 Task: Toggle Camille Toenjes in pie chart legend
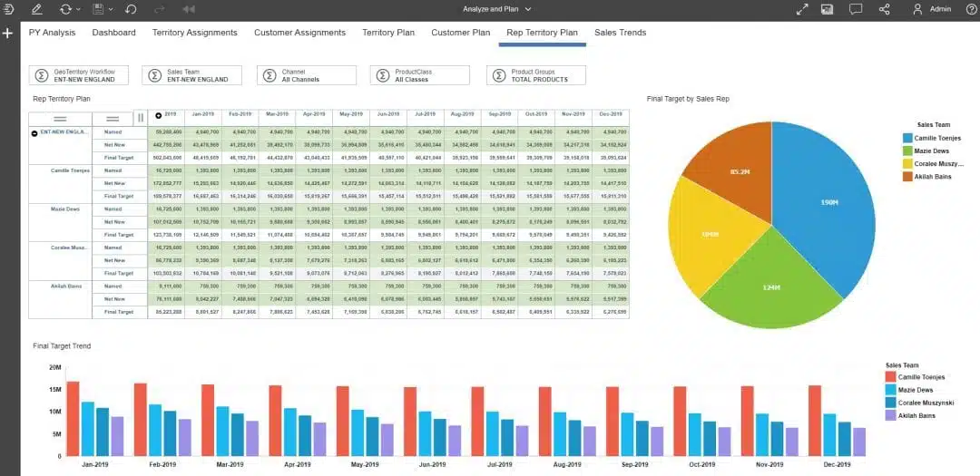click(x=931, y=138)
